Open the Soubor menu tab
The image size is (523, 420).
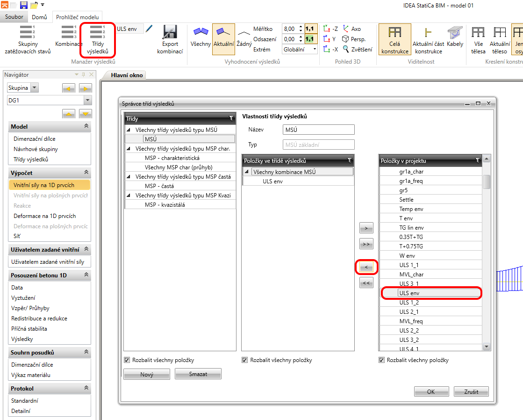(x=14, y=17)
